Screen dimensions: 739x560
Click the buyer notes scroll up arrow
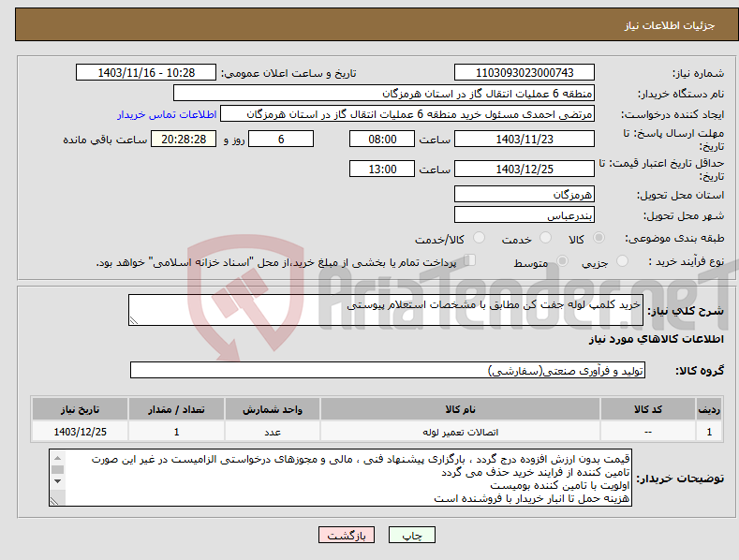[x=57, y=458]
